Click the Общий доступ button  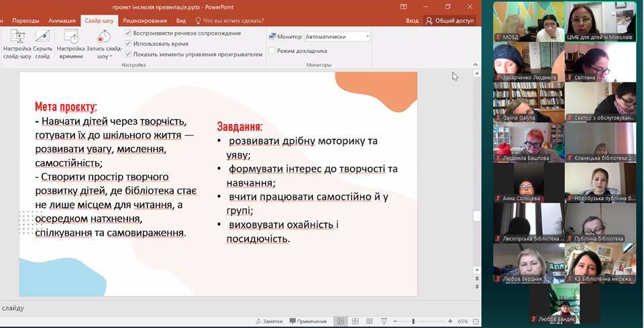(449, 21)
